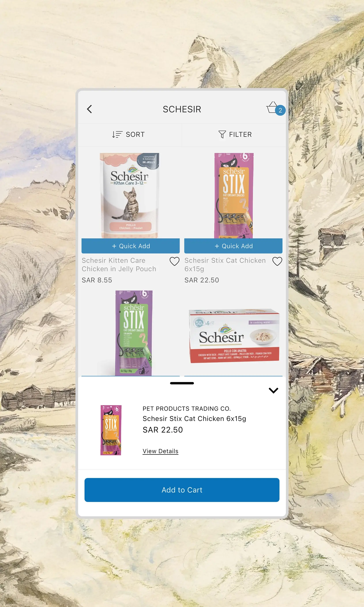Quick Add the Kitten Care pouch
Image resolution: width=364 pixels, height=607 pixels.
[x=131, y=246]
